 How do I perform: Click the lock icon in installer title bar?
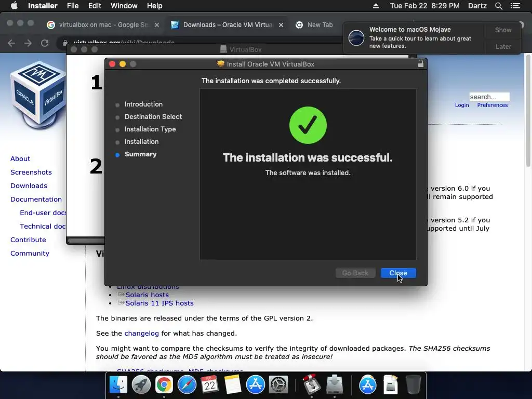(421, 64)
